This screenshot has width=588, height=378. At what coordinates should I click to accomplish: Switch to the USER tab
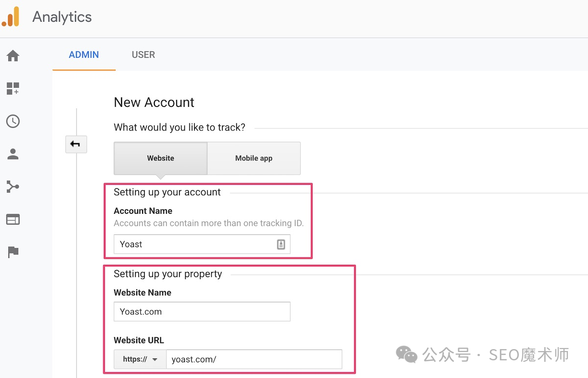click(x=144, y=55)
